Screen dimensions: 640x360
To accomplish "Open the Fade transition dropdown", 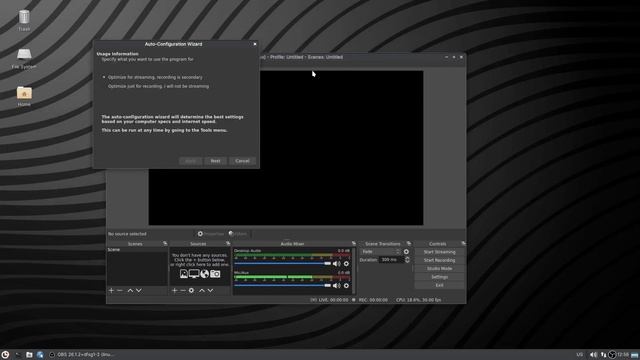I will [x=380, y=252].
